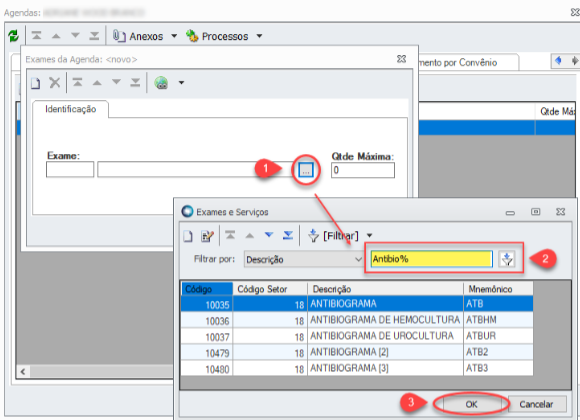580x420 pixels.
Task: Open the Filtrar por Descrição combo box
Action: [304, 259]
